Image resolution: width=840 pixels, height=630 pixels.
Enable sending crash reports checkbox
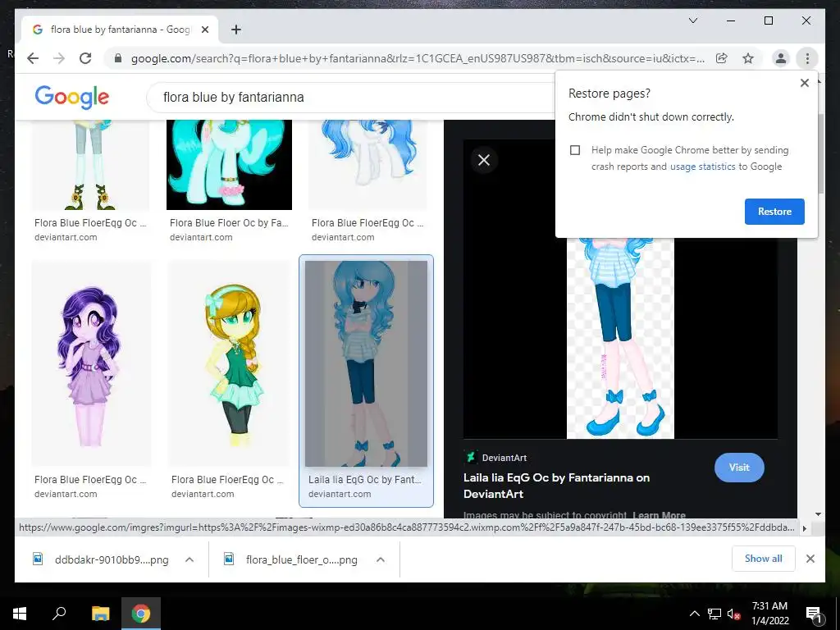click(x=575, y=150)
